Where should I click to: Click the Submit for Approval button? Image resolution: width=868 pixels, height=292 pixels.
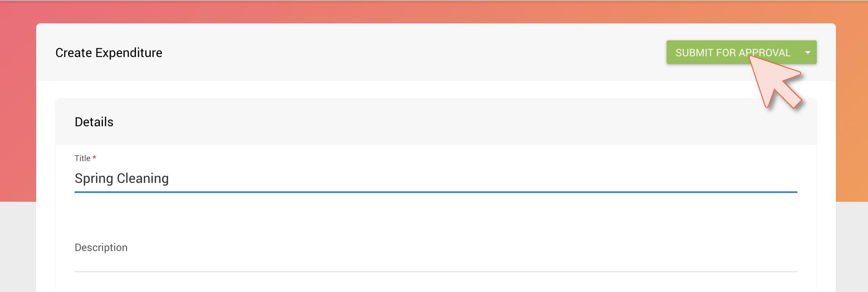(732, 52)
